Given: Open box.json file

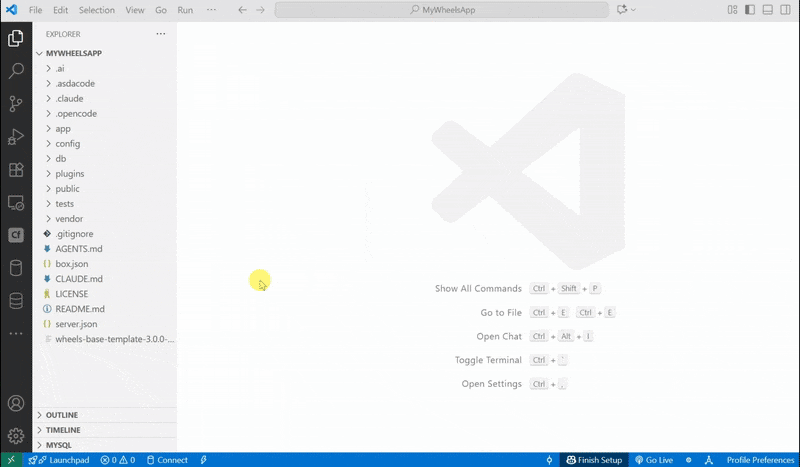Looking at the screenshot, I should tap(105, 264).
